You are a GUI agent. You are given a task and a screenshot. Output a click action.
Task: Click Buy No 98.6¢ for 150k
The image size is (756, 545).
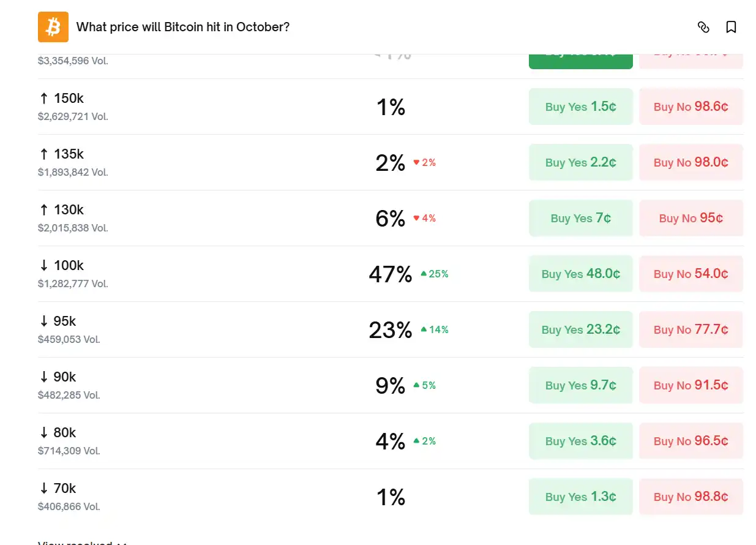(x=691, y=107)
